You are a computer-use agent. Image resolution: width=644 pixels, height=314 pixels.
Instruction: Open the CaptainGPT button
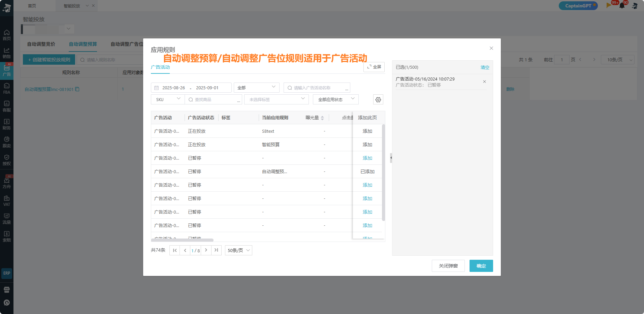point(578,6)
